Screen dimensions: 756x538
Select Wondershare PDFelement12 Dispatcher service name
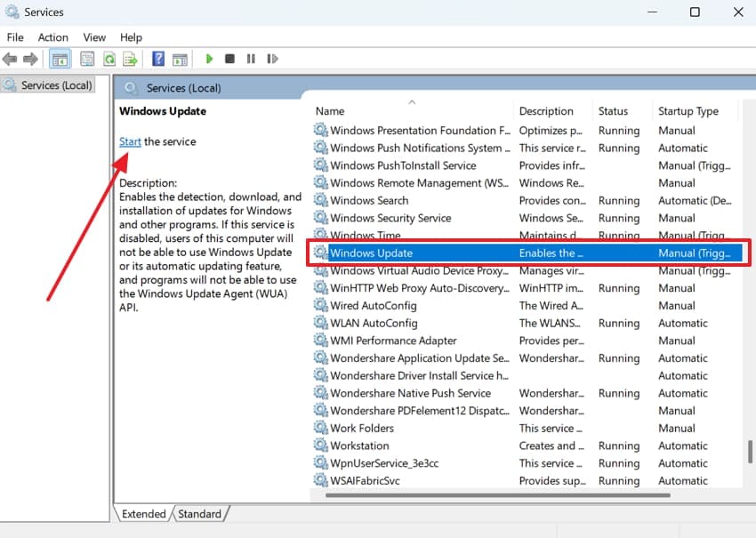(x=420, y=411)
